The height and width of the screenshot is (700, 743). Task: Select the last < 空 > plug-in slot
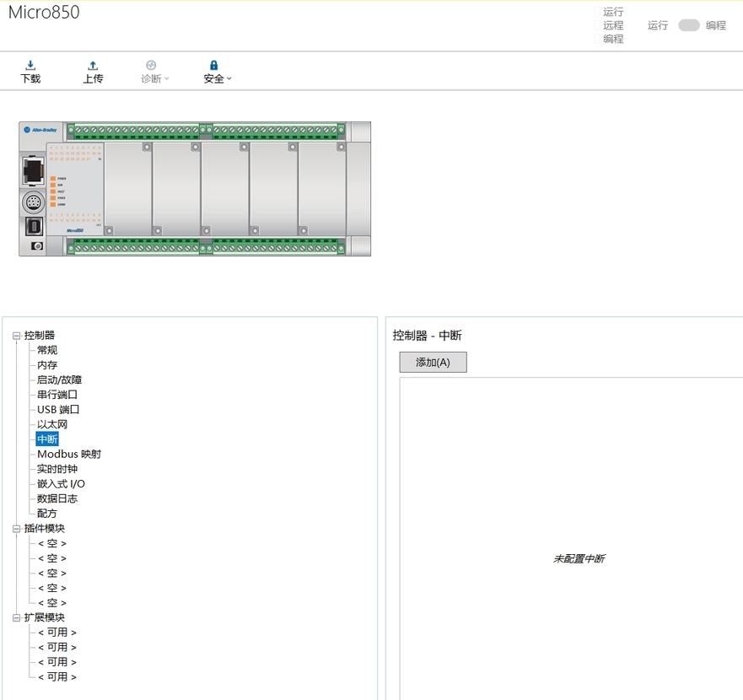tap(52, 603)
